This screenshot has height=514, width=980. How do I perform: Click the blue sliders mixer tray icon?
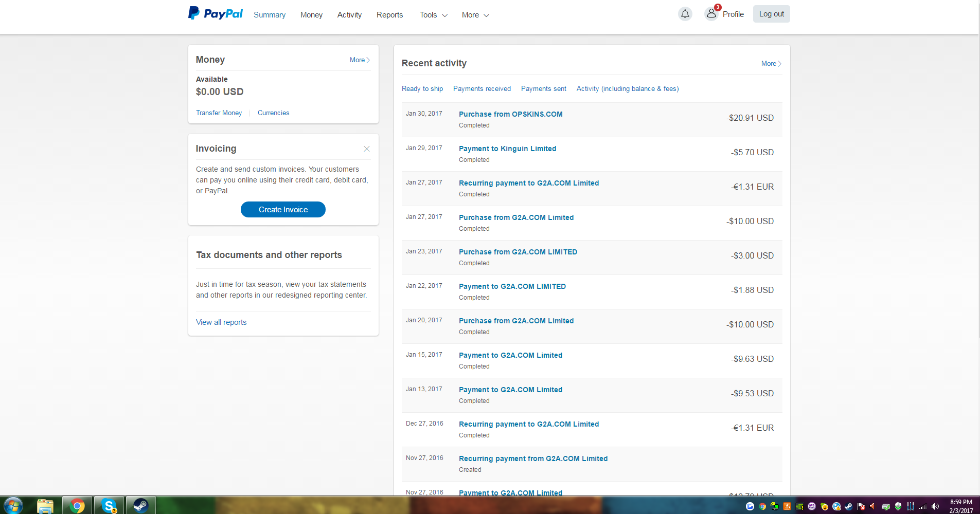pyautogui.click(x=911, y=506)
